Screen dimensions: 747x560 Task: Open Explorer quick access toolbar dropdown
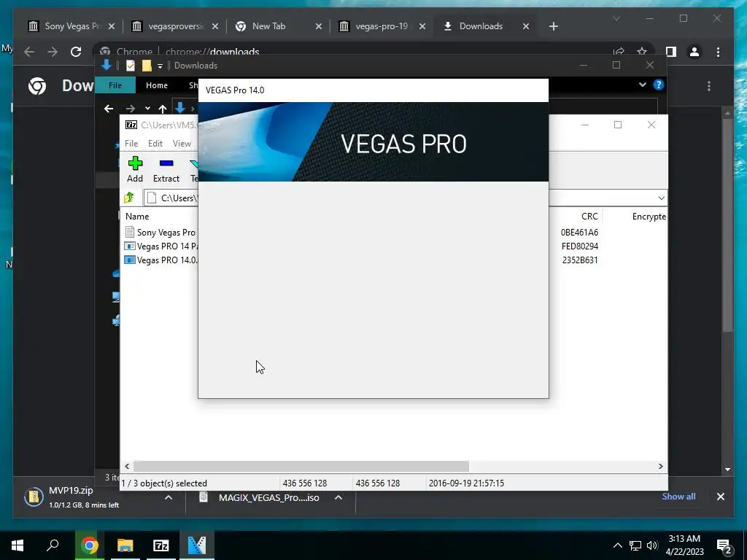[x=160, y=66]
